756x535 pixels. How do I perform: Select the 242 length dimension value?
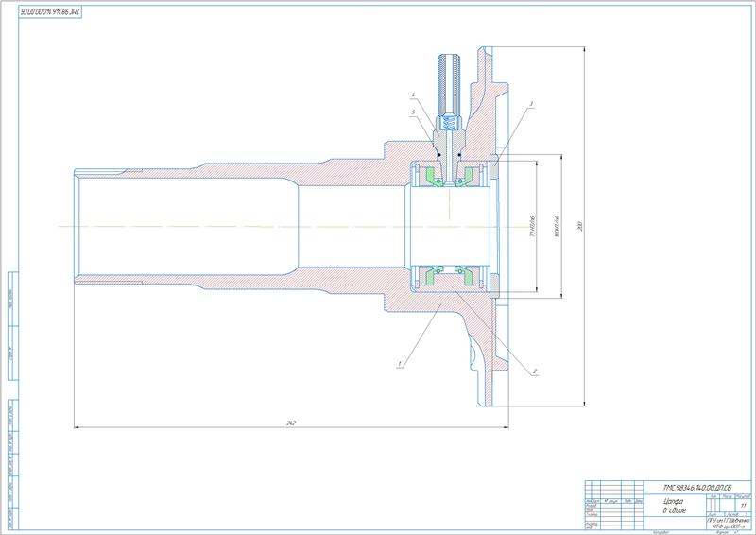pos(291,423)
